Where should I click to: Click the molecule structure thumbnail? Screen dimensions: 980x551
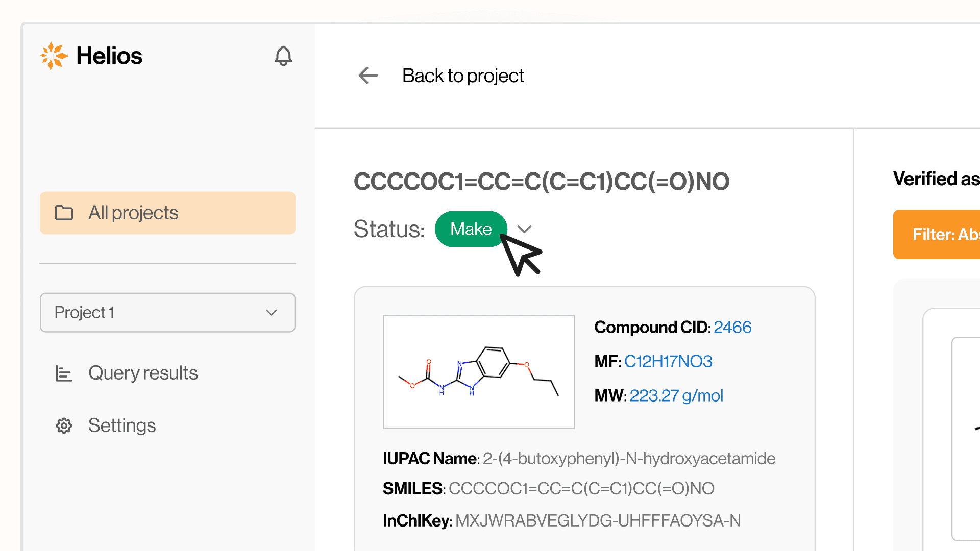478,372
